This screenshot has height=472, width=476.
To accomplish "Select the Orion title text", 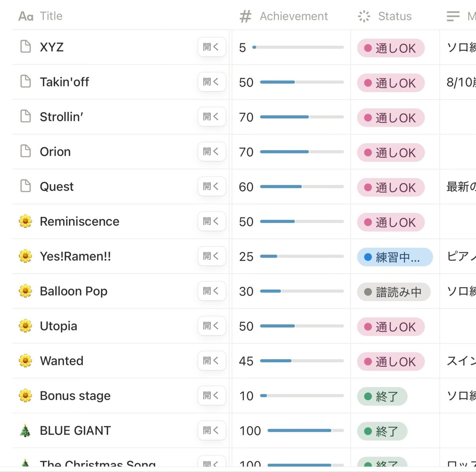I will coord(55,151).
